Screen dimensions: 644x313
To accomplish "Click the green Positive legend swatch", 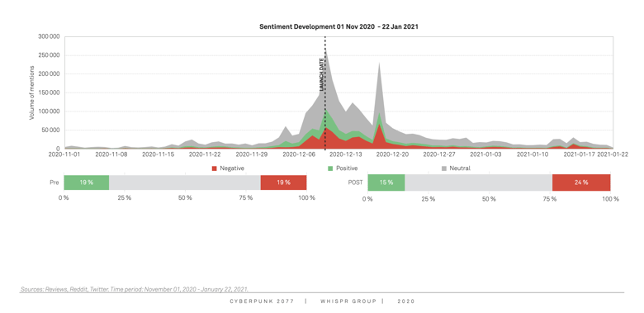I will 330,168.
